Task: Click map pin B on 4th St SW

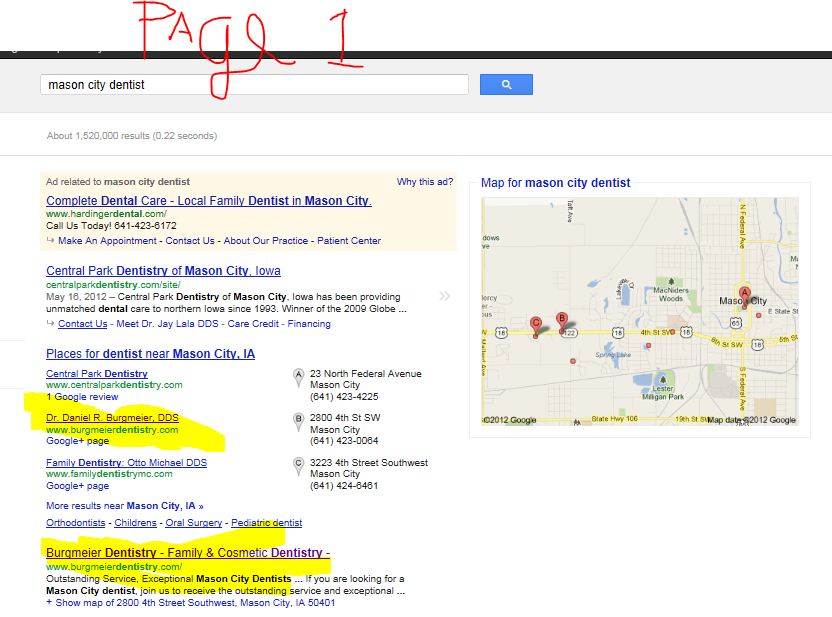Action: pyautogui.click(x=562, y=323)
